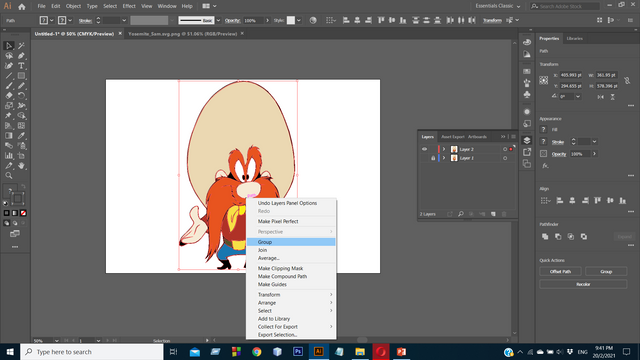Click the Stroke link in Appearance section
Image resolution: width=640 pixels, height=360 pixels.
point(558,142)
